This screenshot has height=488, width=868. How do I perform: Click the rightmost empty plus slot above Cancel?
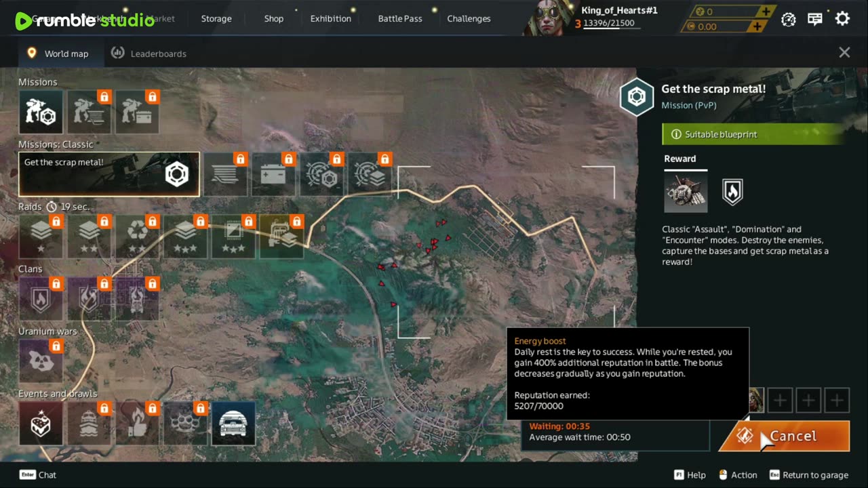click(837, 401)
